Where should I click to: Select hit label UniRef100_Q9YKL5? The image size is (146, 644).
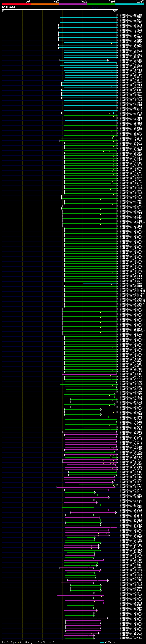131,502
